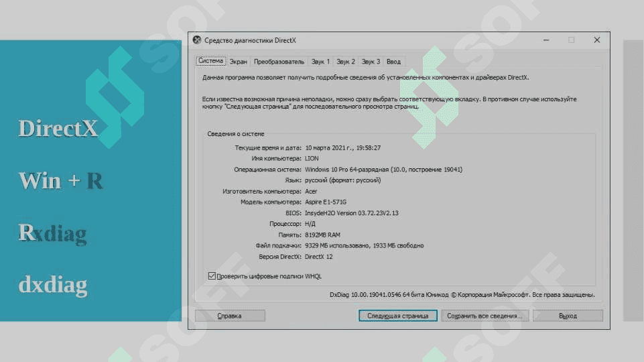Viewport: 644px width, 362px height.
Task: Click Сохранить все сведения button
Action: click(x=485, y=316)
